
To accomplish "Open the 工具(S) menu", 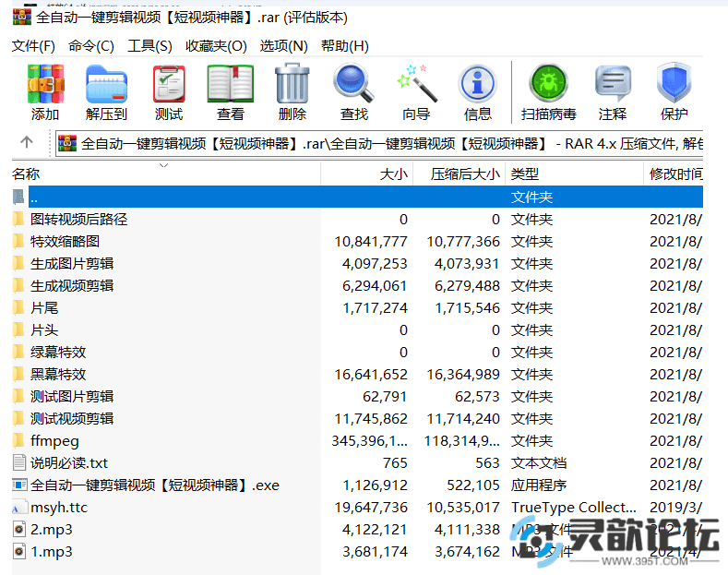I will [x=150, y=46].
